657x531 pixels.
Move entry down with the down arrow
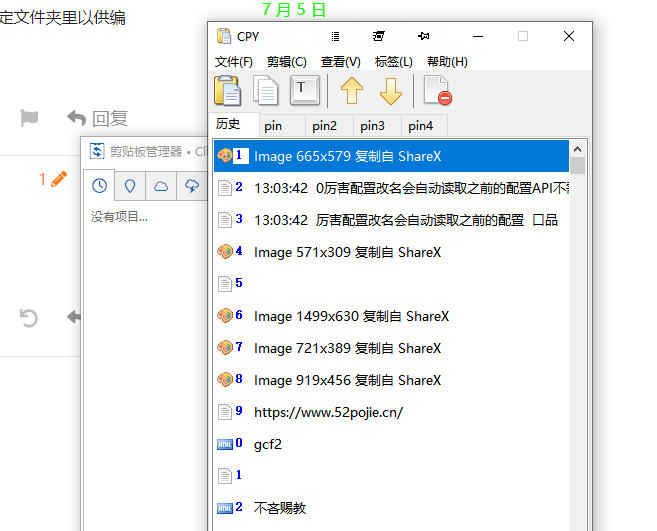click(390, 91)
